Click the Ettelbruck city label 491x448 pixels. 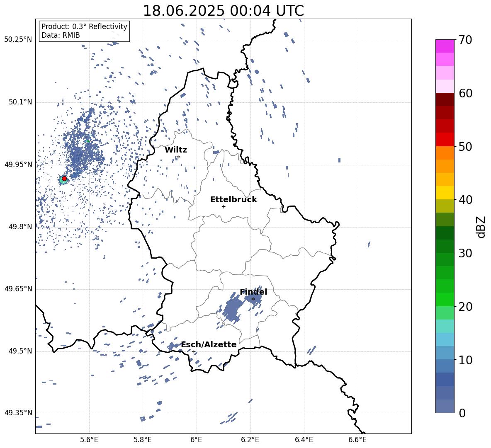(x=233, y=200)
